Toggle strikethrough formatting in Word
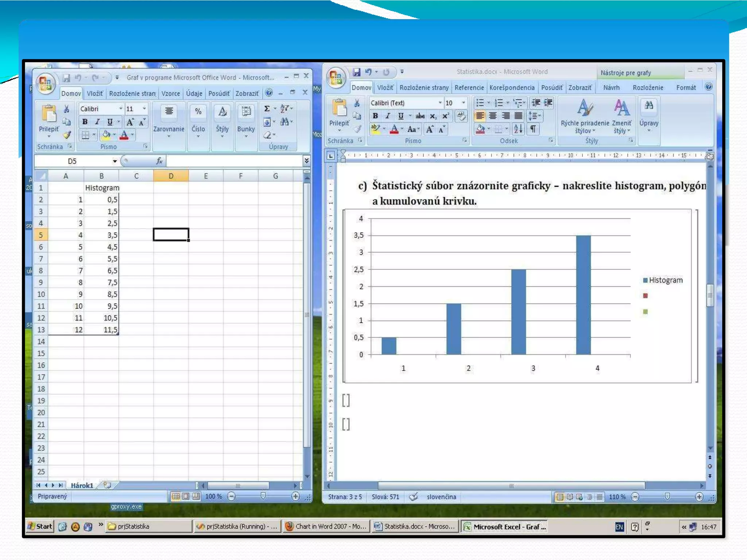Viewport: 747px width, 560px height. (x=420, y=116)
